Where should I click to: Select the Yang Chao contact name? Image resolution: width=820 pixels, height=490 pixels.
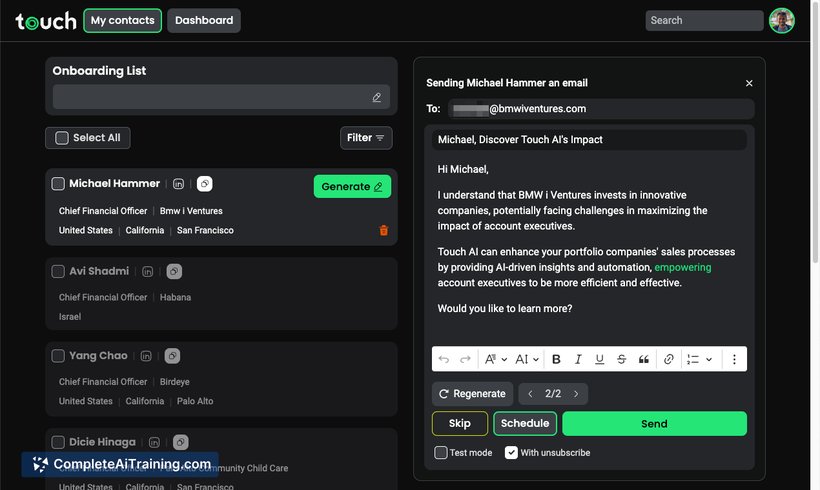[98, 356]
